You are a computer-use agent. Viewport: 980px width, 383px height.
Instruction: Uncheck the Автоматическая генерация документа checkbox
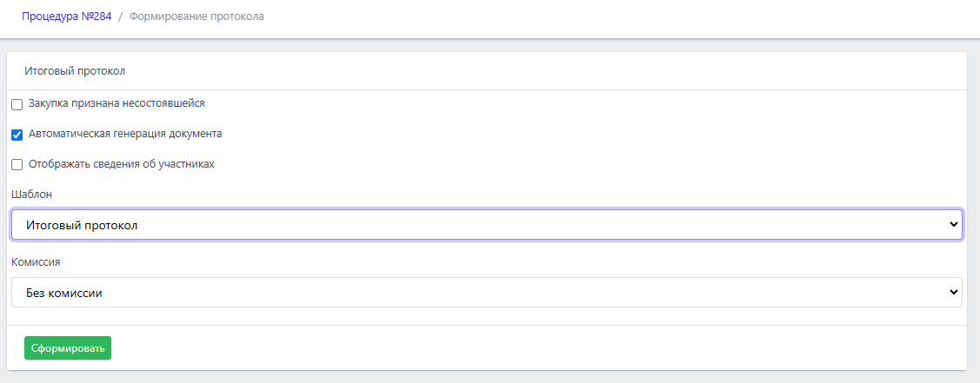(x=17, y=135)
